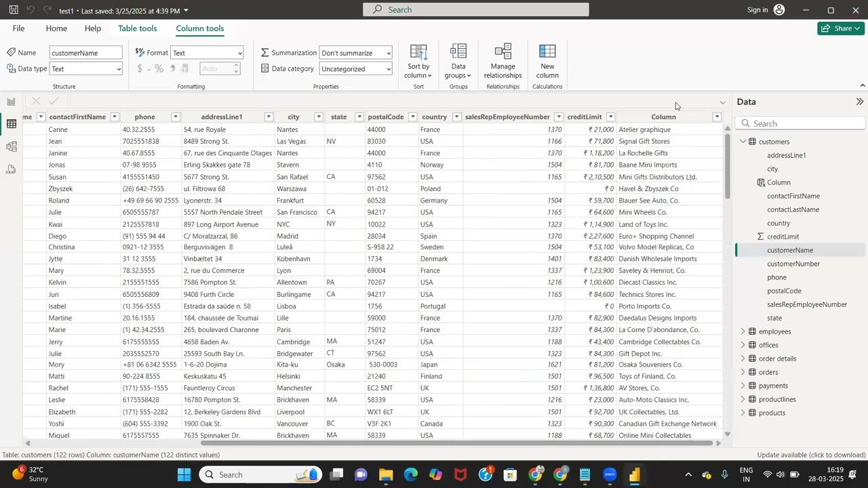Image resolution: width=868 pixels, height=488 pixels.
Task: Click the Sort by column button
Action: (418, 62)
